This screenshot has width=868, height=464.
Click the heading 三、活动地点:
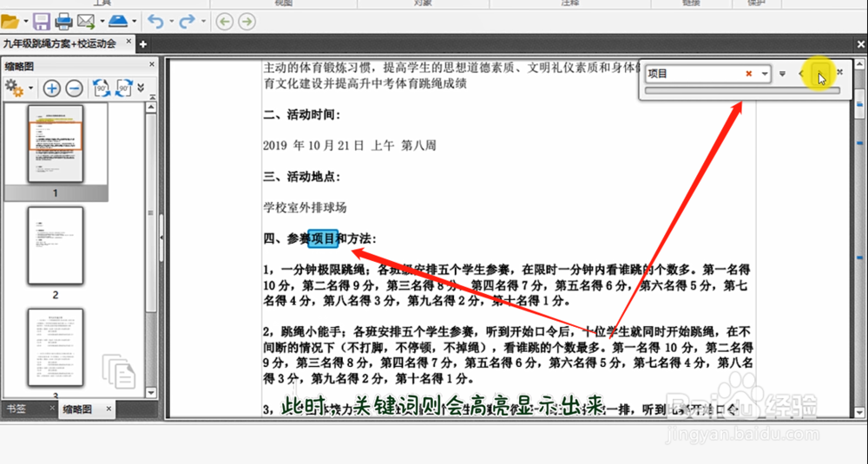tap(302, 177)
